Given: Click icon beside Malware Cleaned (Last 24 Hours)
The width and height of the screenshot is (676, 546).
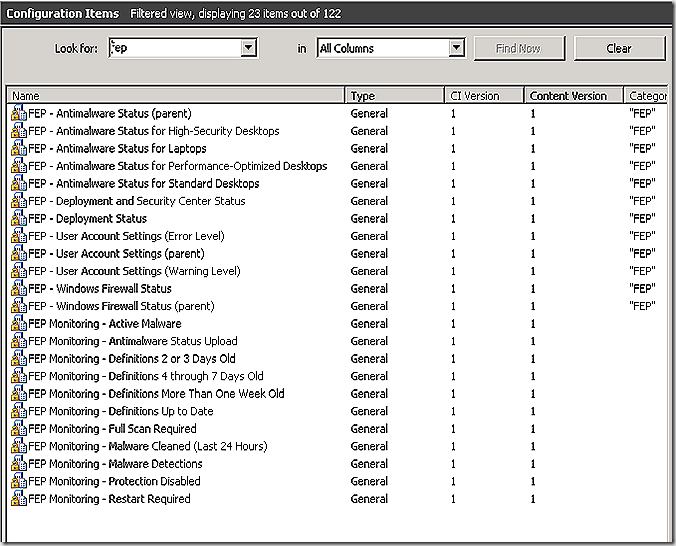Looking at the screenshot, I should pos(19,446).
